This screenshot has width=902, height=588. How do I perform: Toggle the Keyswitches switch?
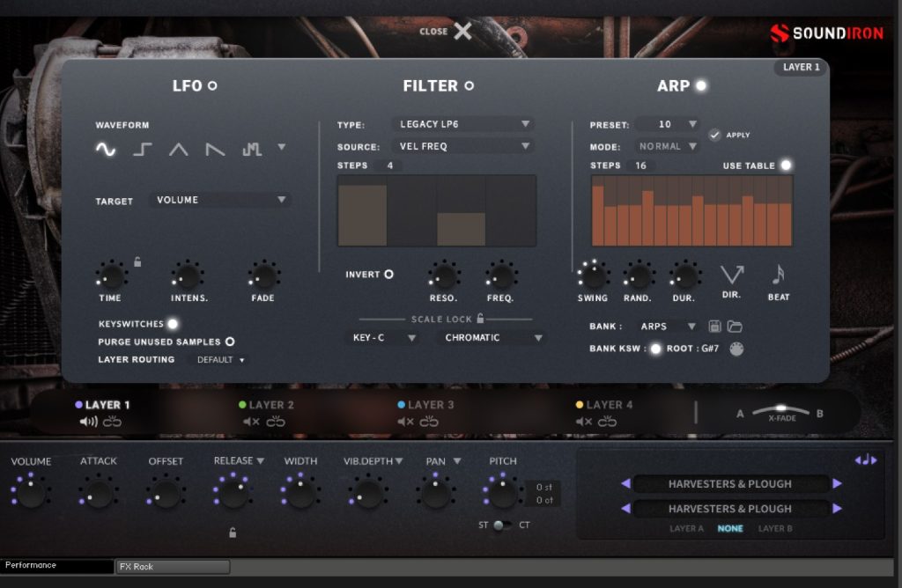click(x=173, y=324)
